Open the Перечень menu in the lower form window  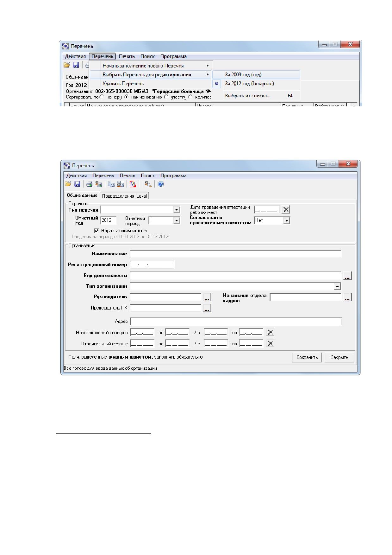(x=103, y=175)
